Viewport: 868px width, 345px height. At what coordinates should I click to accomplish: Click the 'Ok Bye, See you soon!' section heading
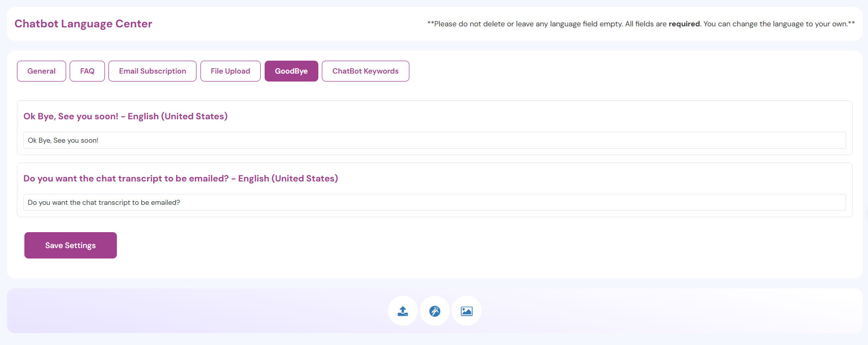click(71, 116)
